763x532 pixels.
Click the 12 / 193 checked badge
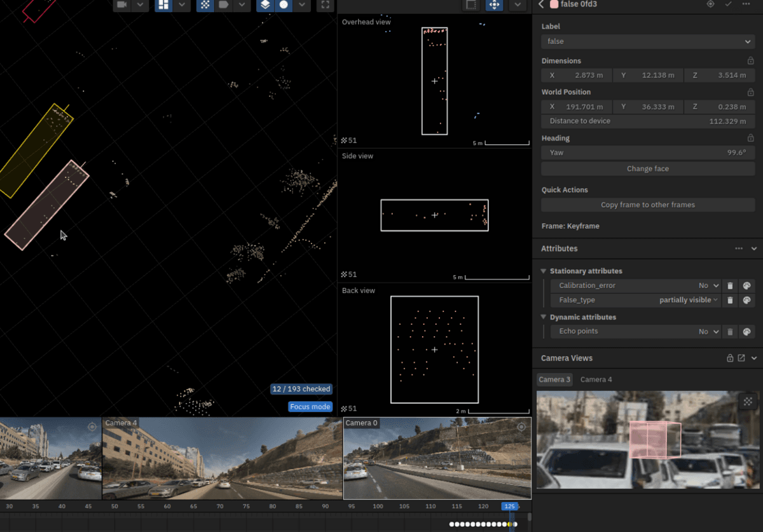(x=301, y=389)
